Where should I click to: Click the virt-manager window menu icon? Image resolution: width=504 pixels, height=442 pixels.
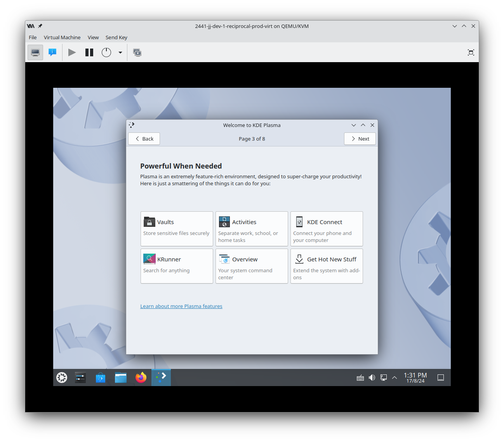tap(31, 26)
